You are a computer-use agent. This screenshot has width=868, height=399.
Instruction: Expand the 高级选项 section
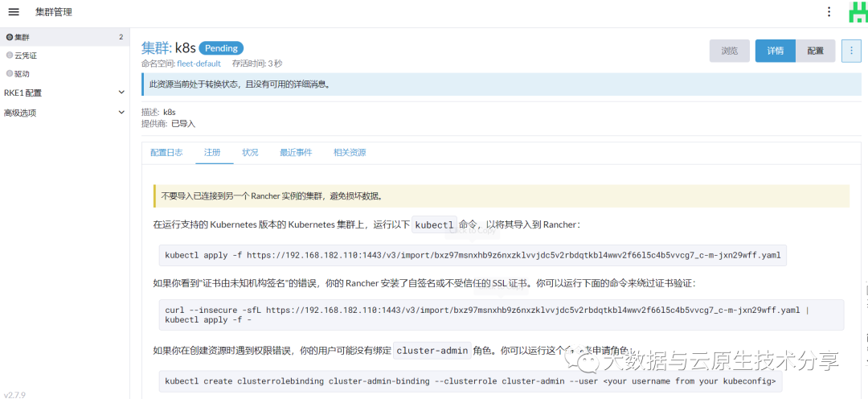click(x=65, y=113)
